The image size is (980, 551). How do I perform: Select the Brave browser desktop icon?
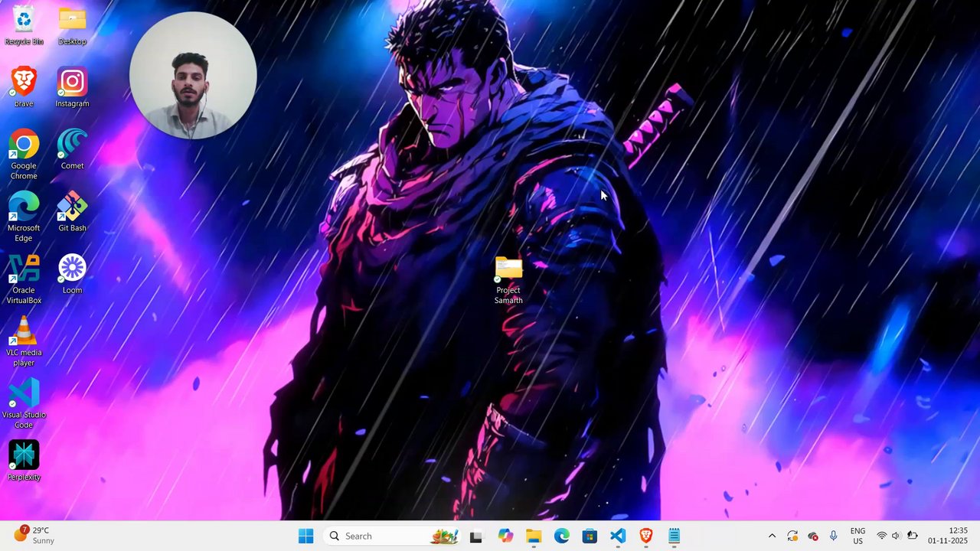tap(24, 87)
